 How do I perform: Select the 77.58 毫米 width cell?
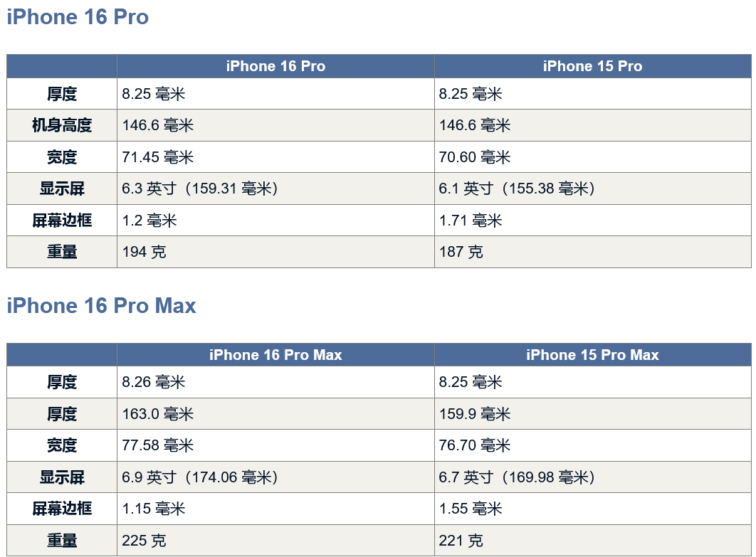[275, 445]
